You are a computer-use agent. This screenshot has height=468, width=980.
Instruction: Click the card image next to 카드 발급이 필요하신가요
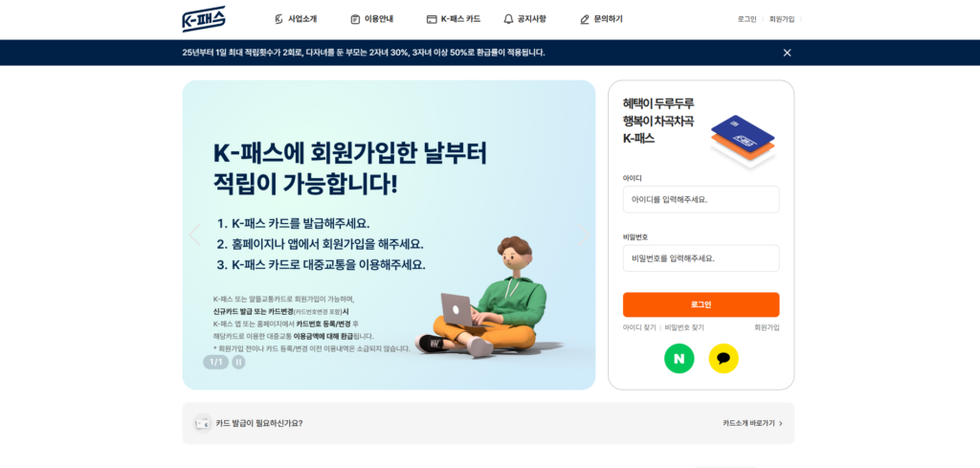[x=203, y=423]
